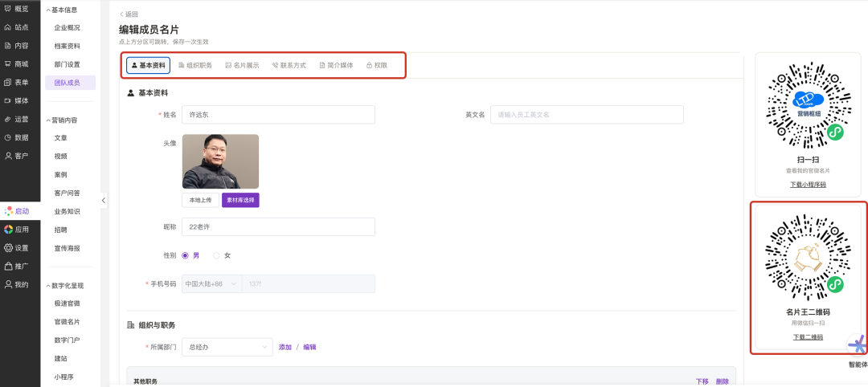Open 数字门户 in the sidebar
This screenshot has height=387, width=868.
pos(67,340)
